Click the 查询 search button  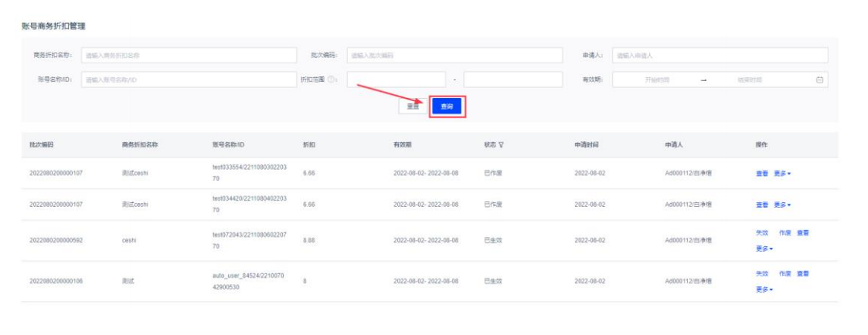(447, 107)
